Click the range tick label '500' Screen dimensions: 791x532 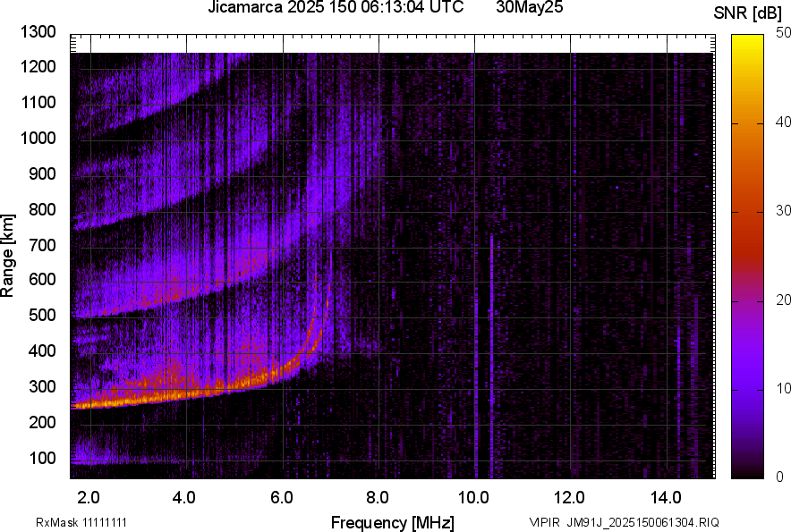(x=42, y=315)
